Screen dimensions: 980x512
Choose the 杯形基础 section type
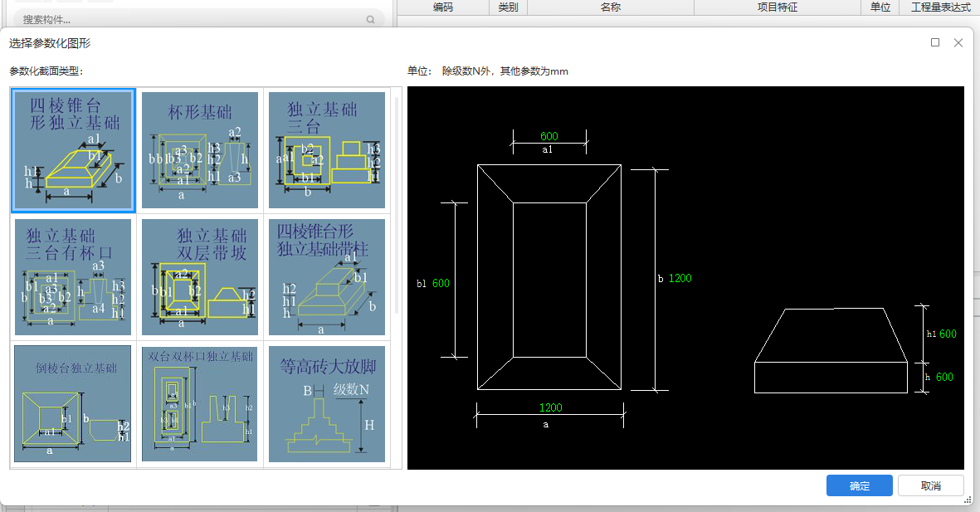(200, 150)
